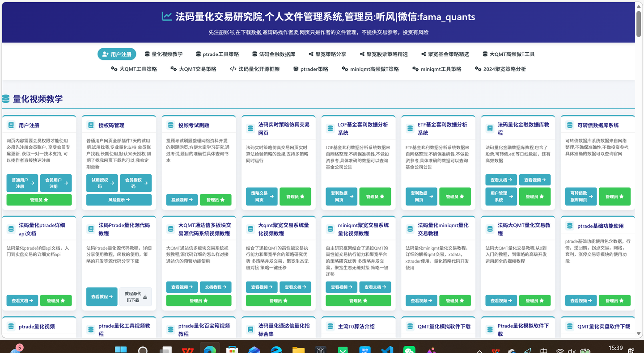The width and height of the screenshot is (644, 353).
Task: Open the 聚宽策略分享 nav tab
Action: coord(327,54)
